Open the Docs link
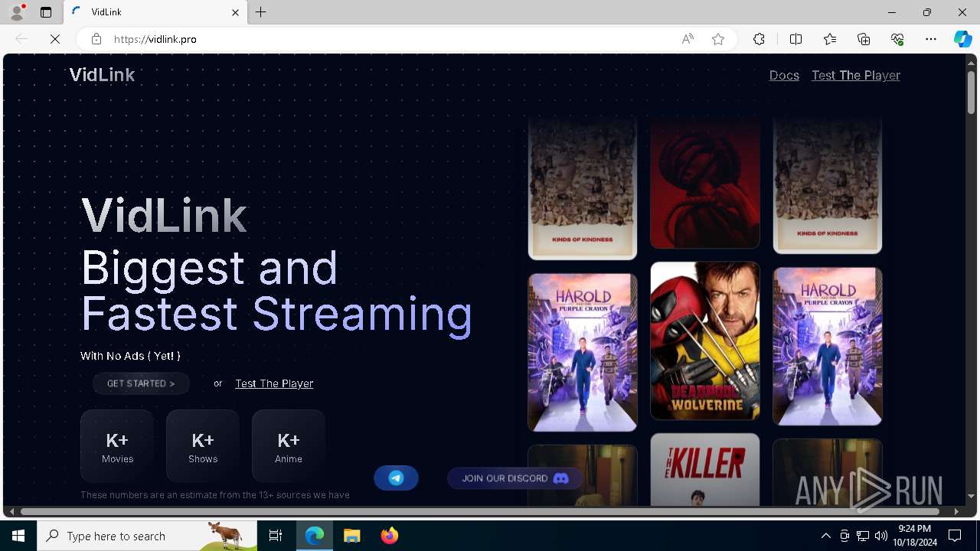This screenshot has width=980, height=551. tap(784, 75)
